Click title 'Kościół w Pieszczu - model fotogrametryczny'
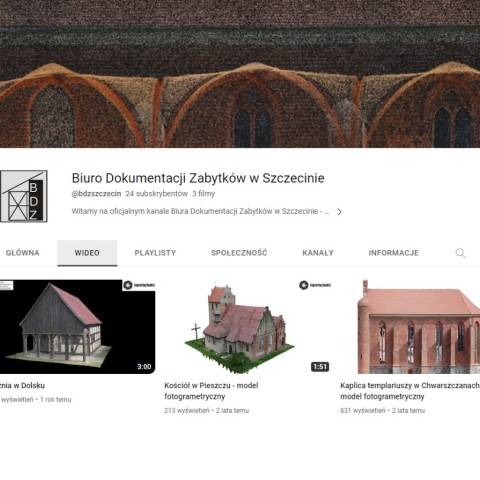Image resolution: width=480 pixels, height=480 pixels. (x=211, y=391)
